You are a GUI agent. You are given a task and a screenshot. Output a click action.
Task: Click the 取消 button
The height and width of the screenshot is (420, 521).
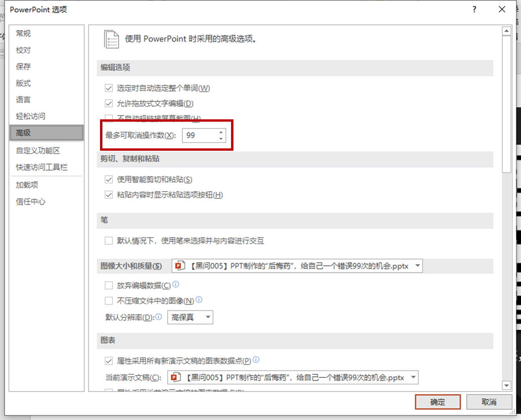click(x=489, y=402)
